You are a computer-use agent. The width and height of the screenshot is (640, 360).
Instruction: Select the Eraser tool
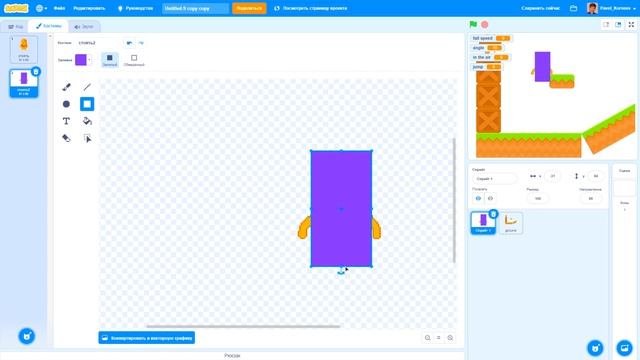click(66, 138)
